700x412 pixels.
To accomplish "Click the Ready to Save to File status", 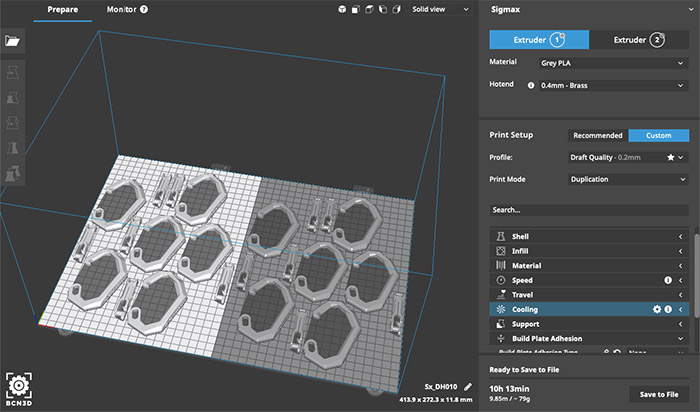I will coord(524,370).
